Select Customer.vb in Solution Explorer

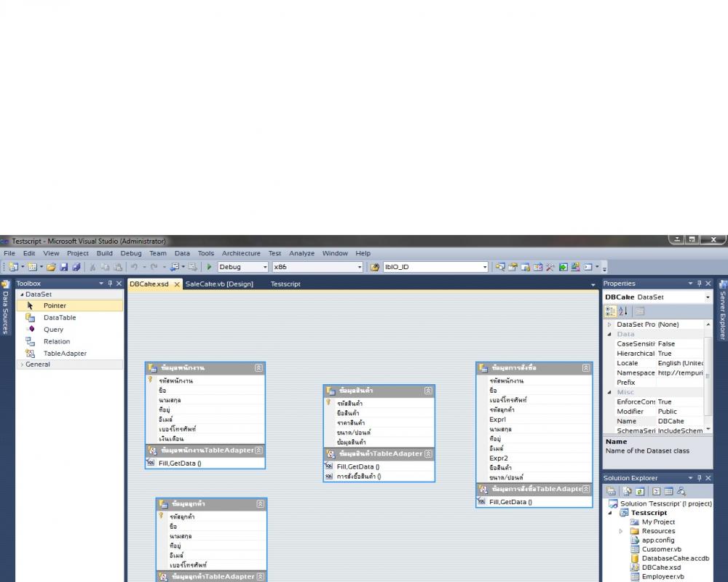click(x=662, y=549)
